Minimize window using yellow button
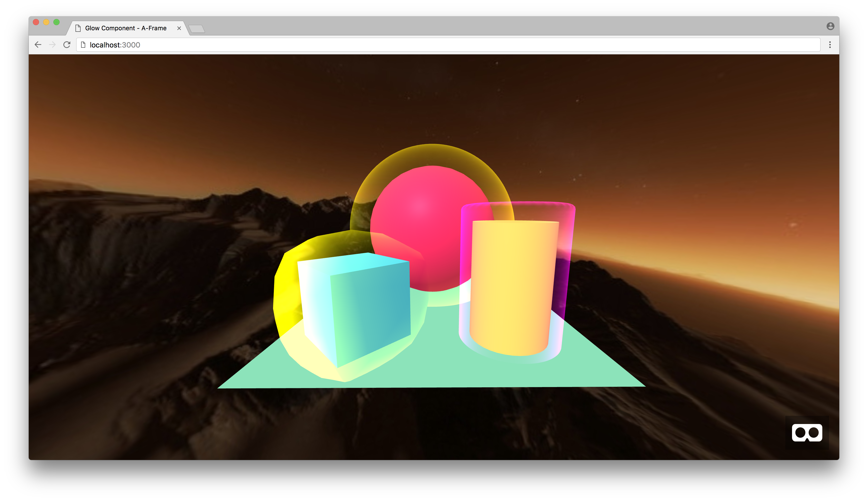This screenshot has width=868, height=501. click(x=46, y=22)
